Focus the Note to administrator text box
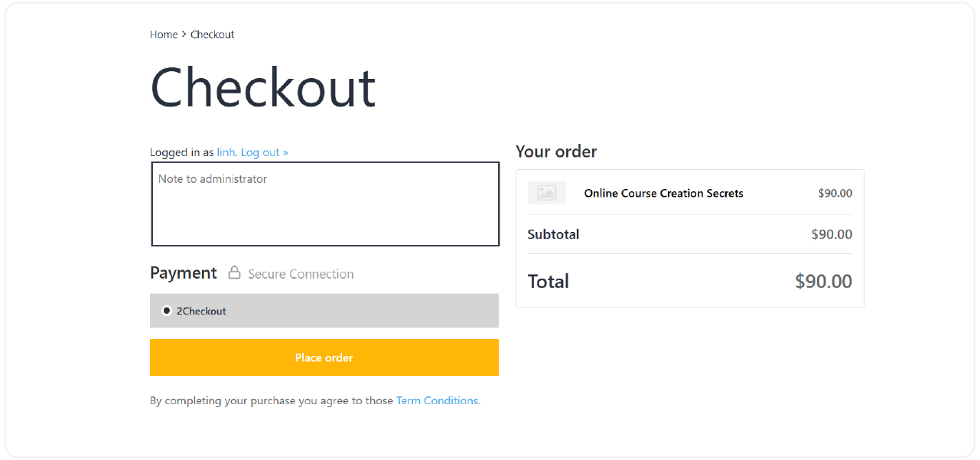 pos(325,204)
